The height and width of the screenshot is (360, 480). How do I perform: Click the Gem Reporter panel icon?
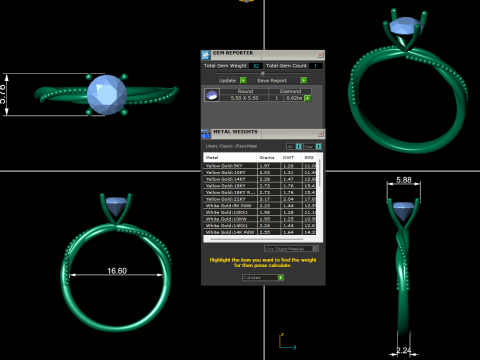205,55
